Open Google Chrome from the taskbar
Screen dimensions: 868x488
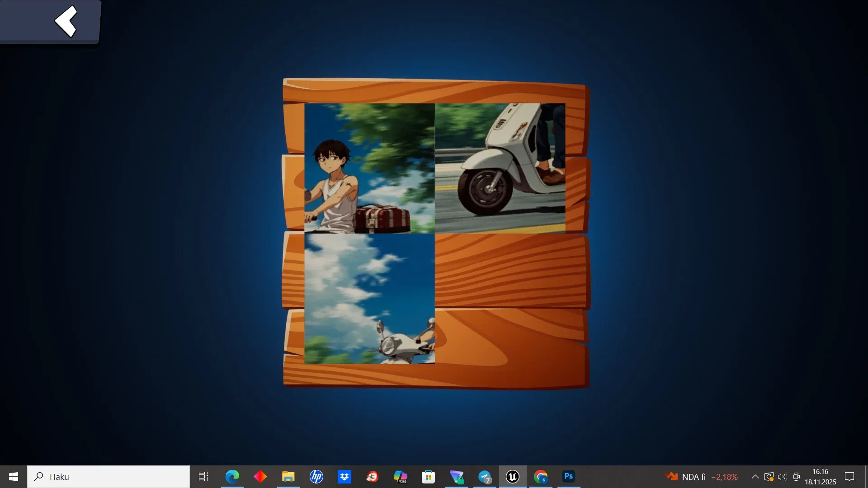tap(540, 477)
